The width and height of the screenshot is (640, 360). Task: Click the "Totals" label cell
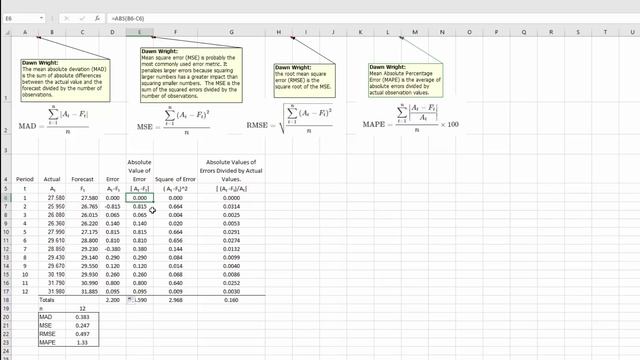click(x=47, y=300)
